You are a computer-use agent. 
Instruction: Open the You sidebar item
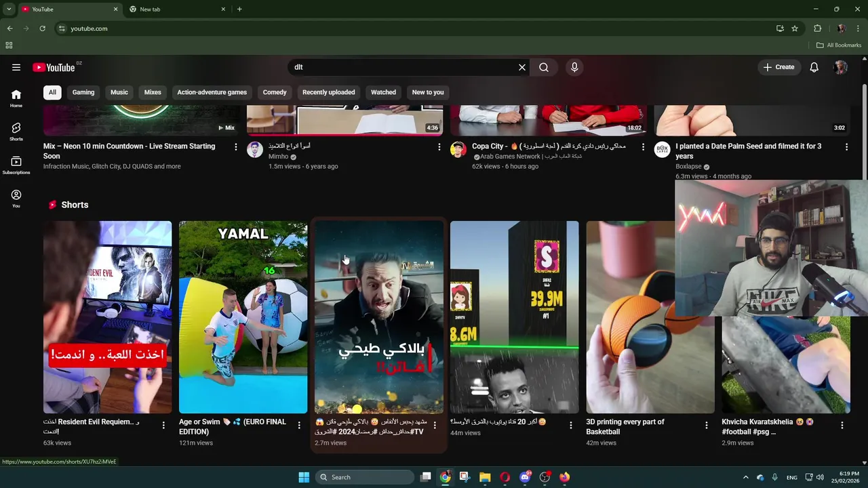(16, 199)
